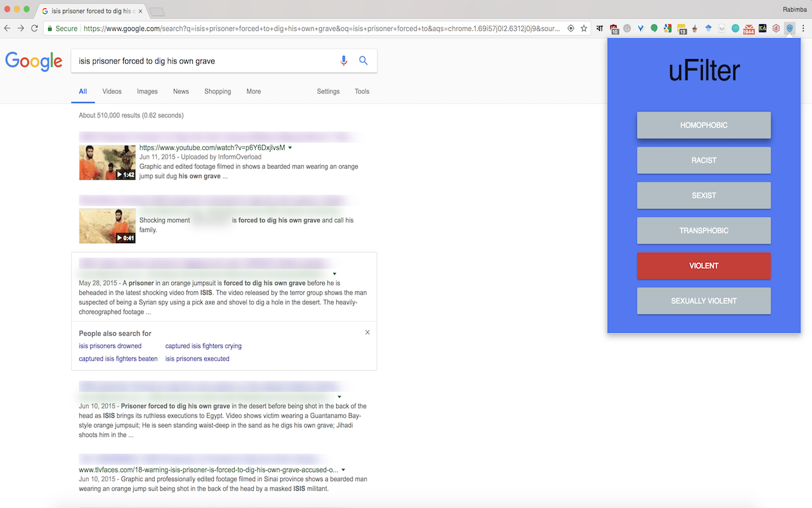Open dropdown arrow beside the youtube.com URL
812x508 pixels.
pos(290,147)
